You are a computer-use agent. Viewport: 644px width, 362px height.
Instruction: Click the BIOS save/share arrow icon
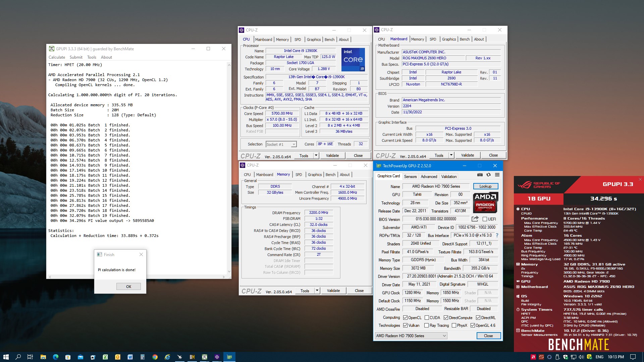coord(475,219)
